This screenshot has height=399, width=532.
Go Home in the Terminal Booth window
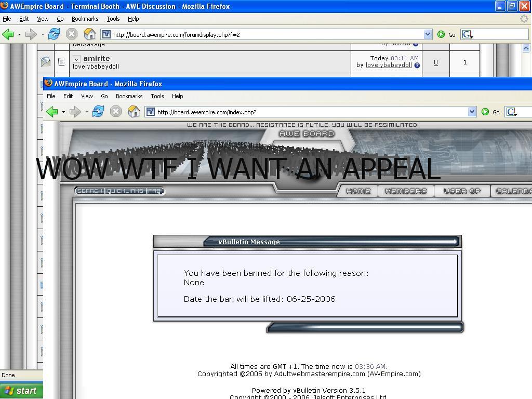coord(89,34)
